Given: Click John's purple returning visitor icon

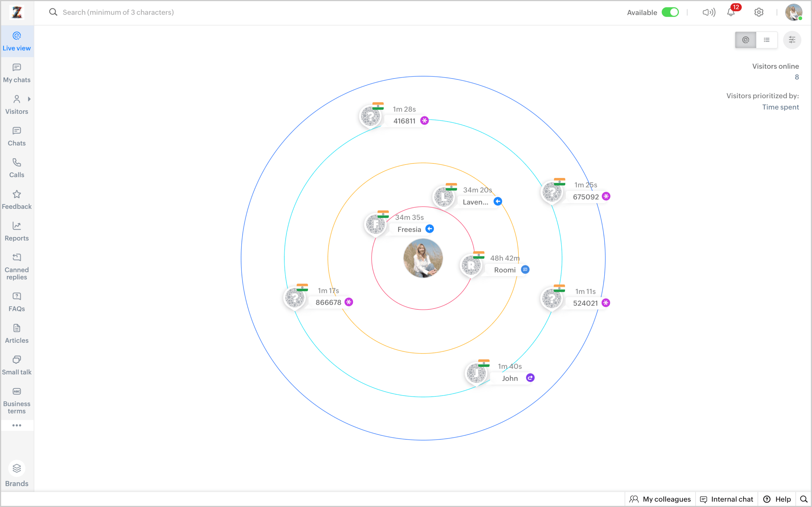Looking at the screenshot, I should (x=530, y=378).
